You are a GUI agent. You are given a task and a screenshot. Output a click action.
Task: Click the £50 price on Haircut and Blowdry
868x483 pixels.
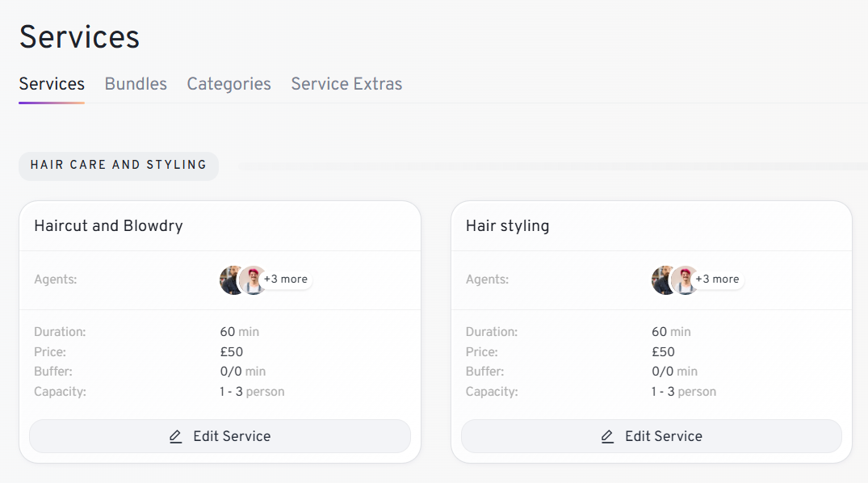232,352
